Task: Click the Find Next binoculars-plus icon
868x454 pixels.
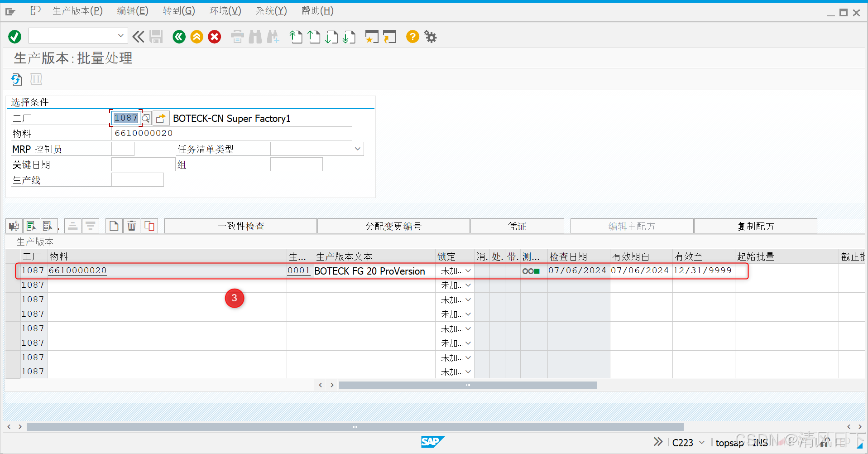Action: coord(273,37)
